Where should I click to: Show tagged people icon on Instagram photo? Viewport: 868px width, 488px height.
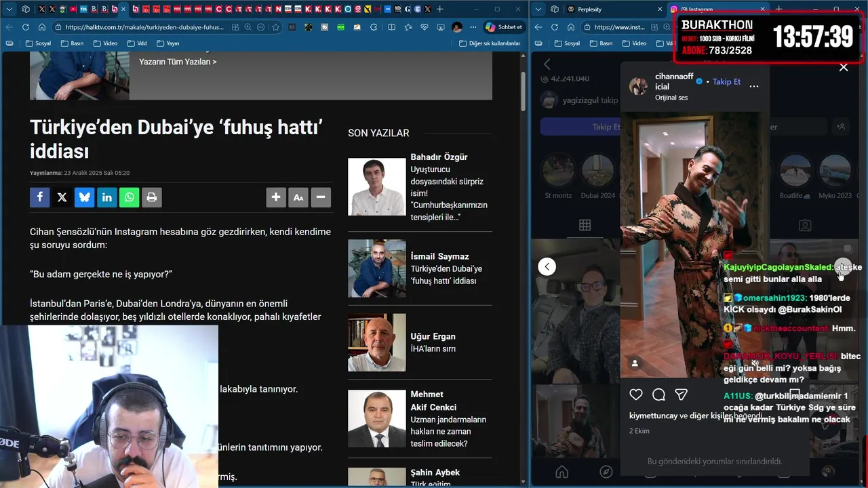(635, 363)
